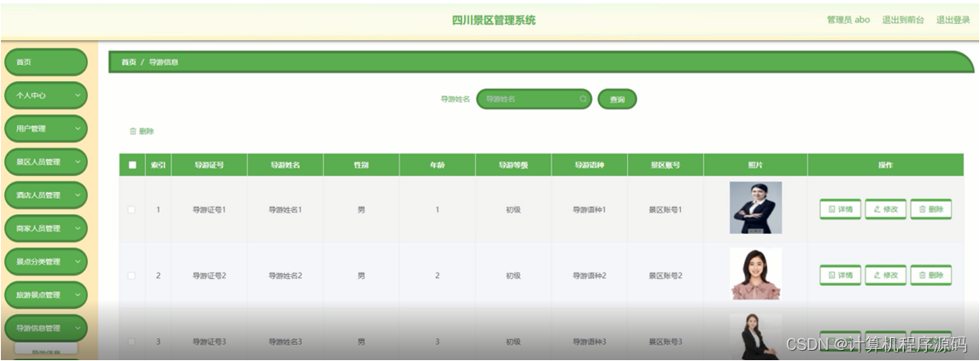The width and height of the screenshot is (980, 361).
Task: Open 详情 for row 导游姓名1
Action: click(x=840, y=209)
